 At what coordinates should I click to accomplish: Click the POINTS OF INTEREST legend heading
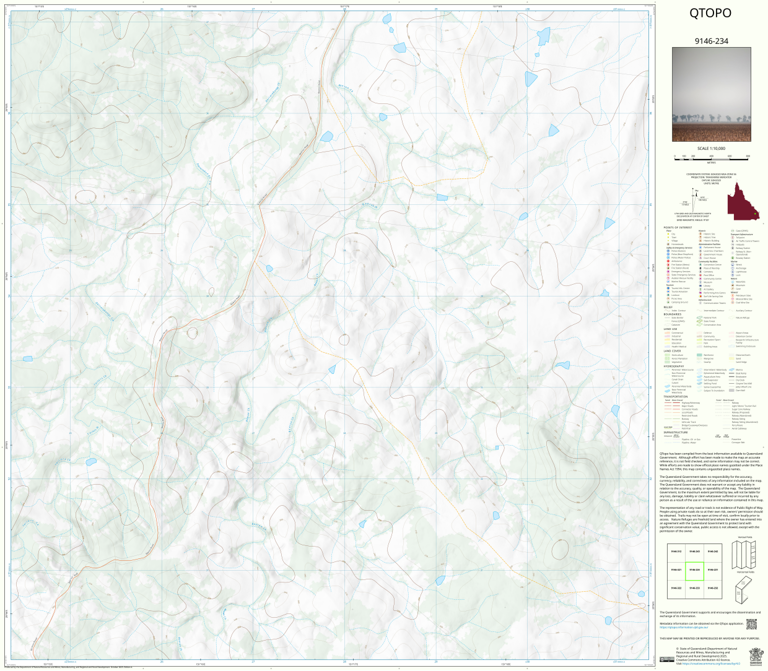(678, 228)
